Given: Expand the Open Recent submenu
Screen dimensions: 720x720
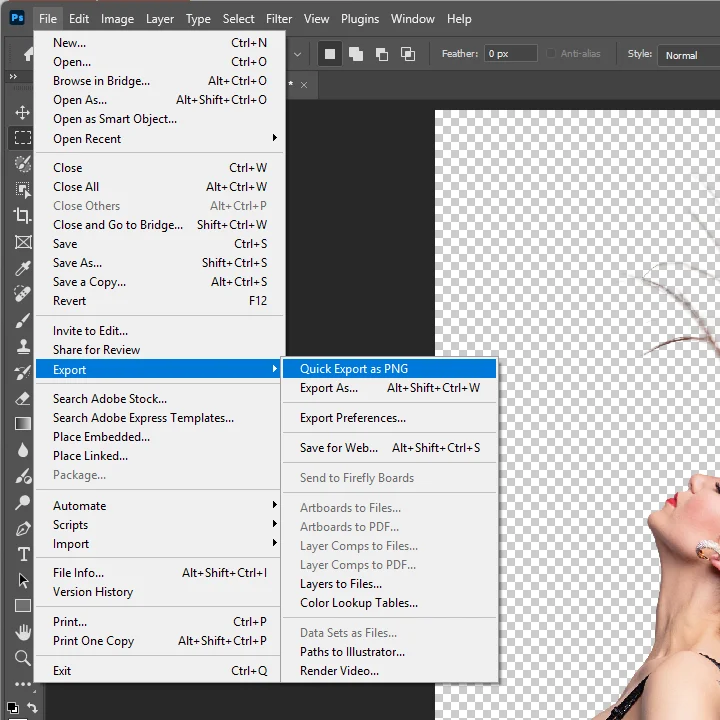Looking at the screenshot, I should [160, 138].
